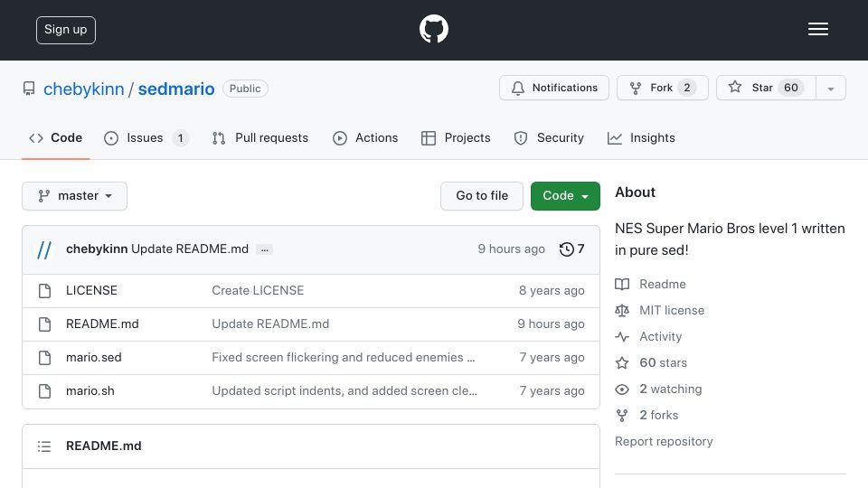Open the Pull requests tab
Image resolution: width=868 pixels, height=488 pixels.
260,137
